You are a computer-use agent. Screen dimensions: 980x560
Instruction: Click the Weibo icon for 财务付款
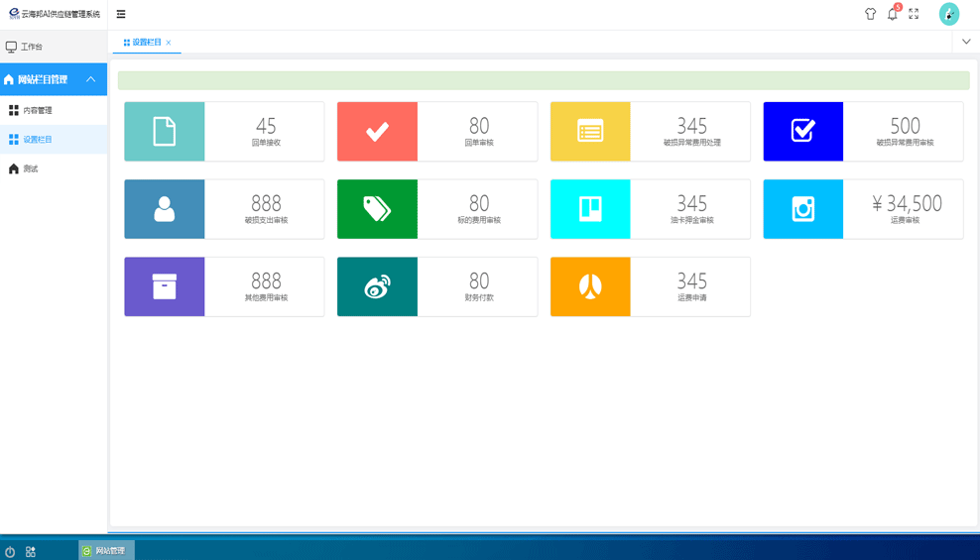point(377,286)
